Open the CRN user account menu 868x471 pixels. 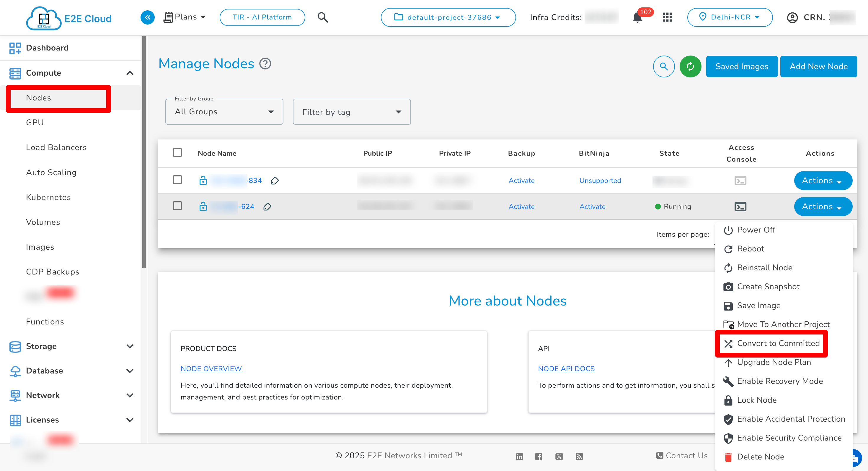point(821,17)
